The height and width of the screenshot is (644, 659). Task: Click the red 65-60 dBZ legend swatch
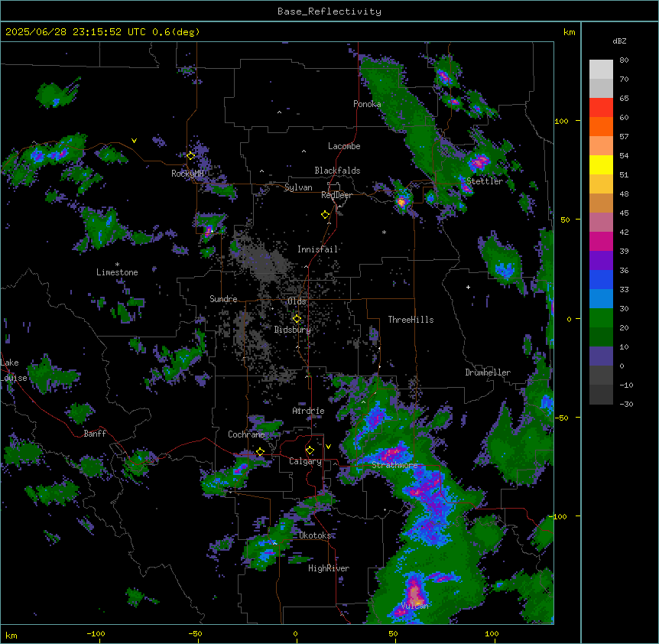point(601,107)
